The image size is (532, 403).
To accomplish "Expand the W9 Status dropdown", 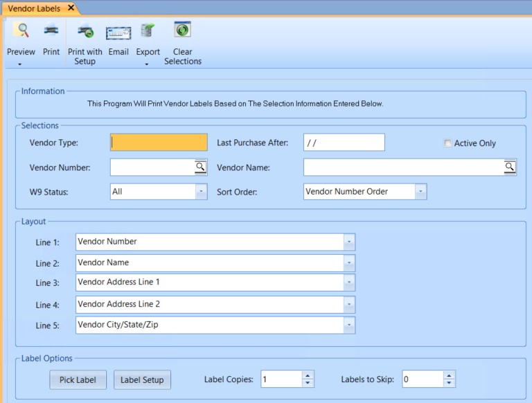I will tap(201, 192).
